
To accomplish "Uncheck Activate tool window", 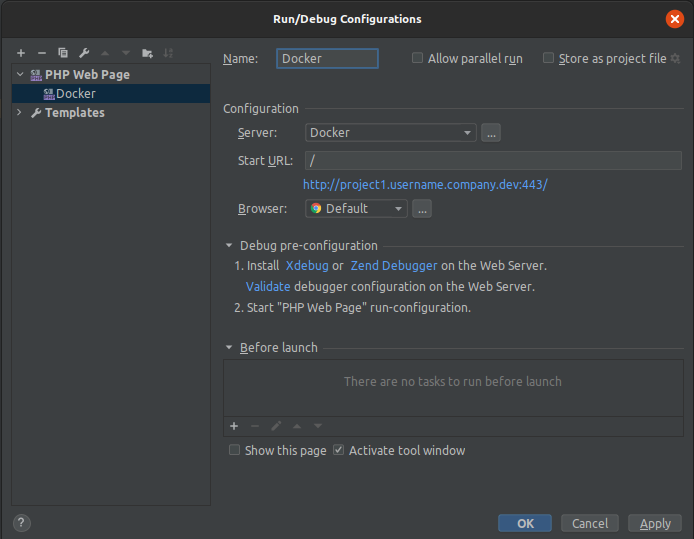I will [339, 450].
